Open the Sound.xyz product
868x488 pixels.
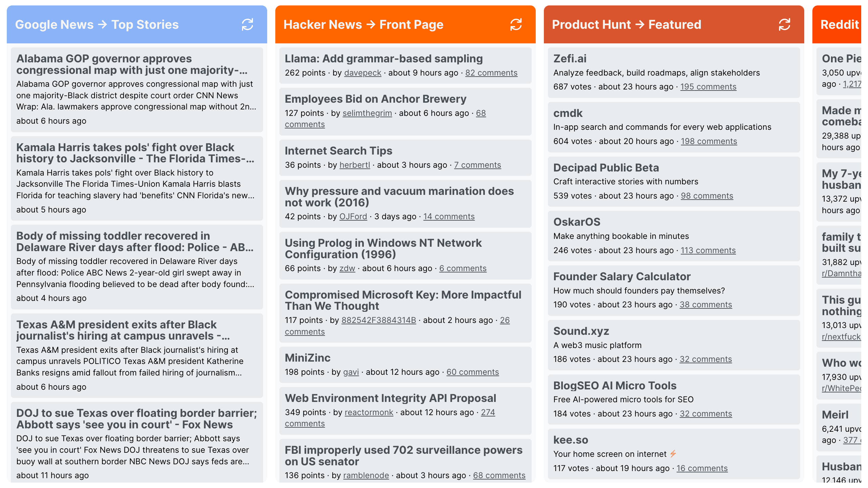[x=581, y=331]
